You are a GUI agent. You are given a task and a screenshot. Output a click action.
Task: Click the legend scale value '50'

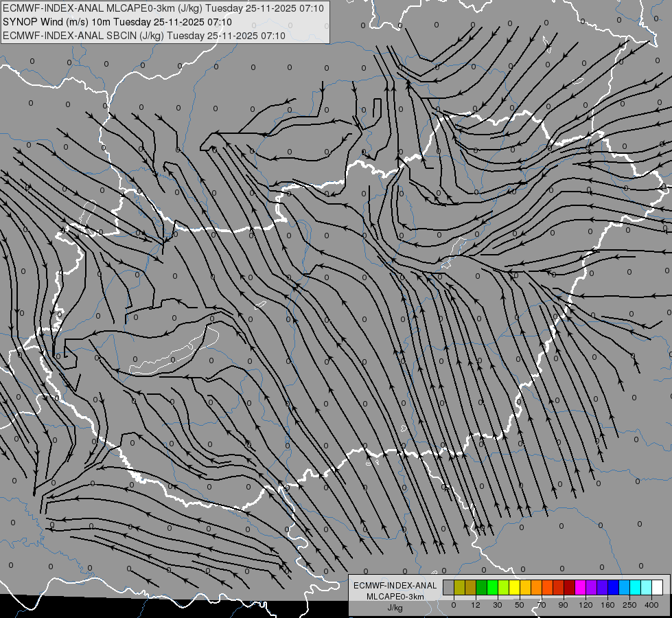(520, 605)
